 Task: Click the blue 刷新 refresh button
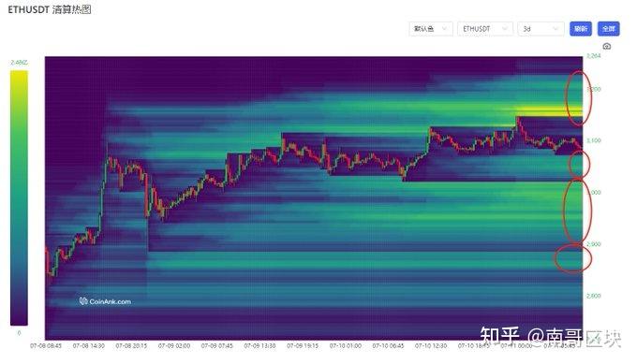581,29
